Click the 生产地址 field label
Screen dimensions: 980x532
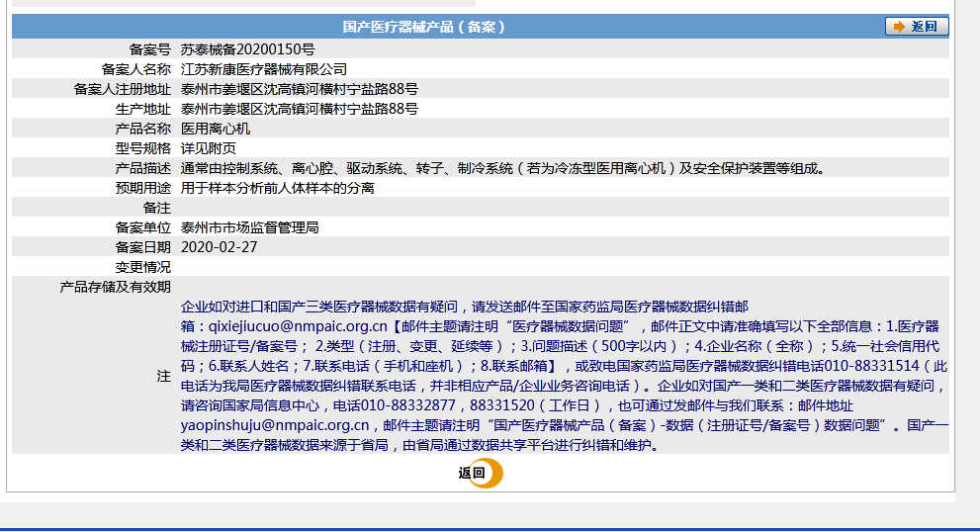pos(143,109)
